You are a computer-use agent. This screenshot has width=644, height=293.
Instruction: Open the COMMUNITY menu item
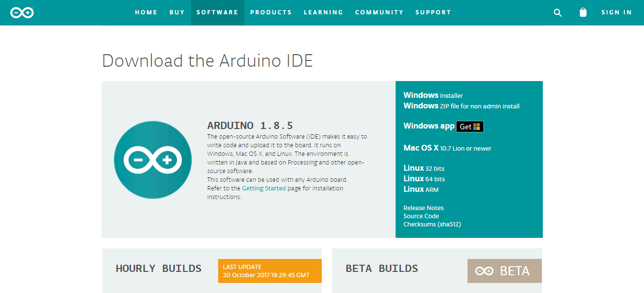(379, 12)
